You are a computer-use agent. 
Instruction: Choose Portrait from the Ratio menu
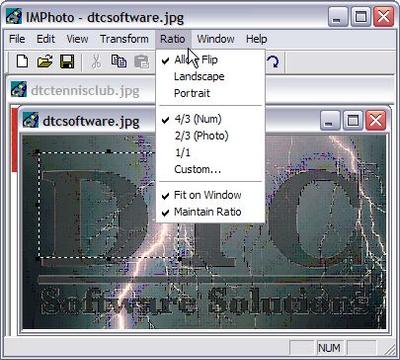(210, 93)
